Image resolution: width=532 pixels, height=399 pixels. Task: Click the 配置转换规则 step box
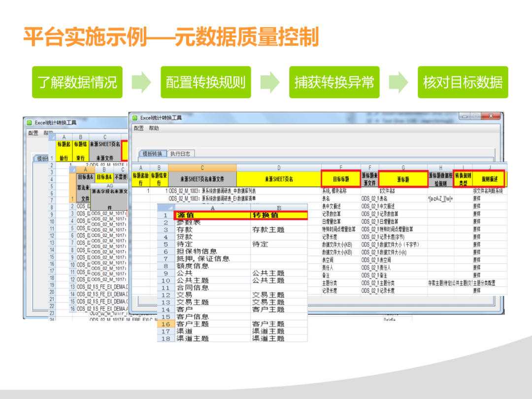tap(205, 82)
